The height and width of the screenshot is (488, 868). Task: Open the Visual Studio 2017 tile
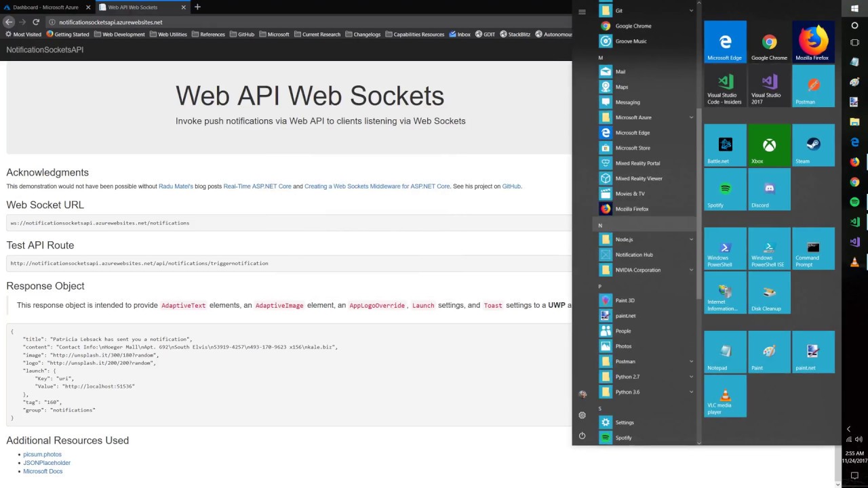pos(769,85)
